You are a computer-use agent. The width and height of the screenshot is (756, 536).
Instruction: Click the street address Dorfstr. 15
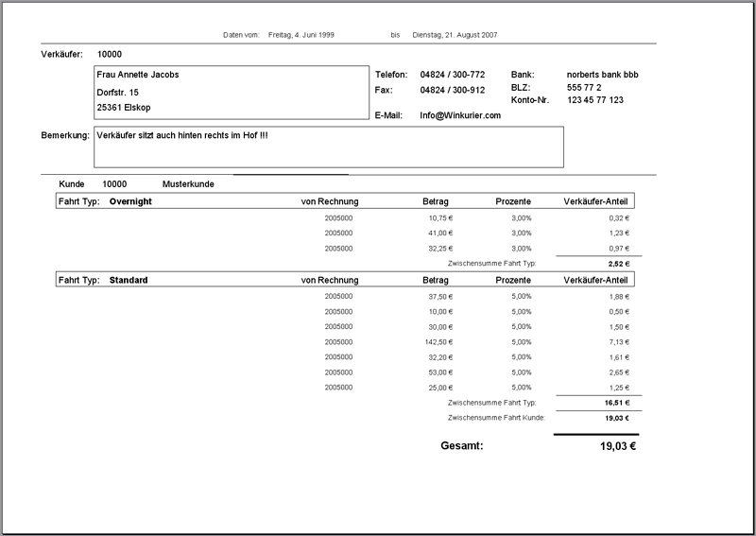118,92
